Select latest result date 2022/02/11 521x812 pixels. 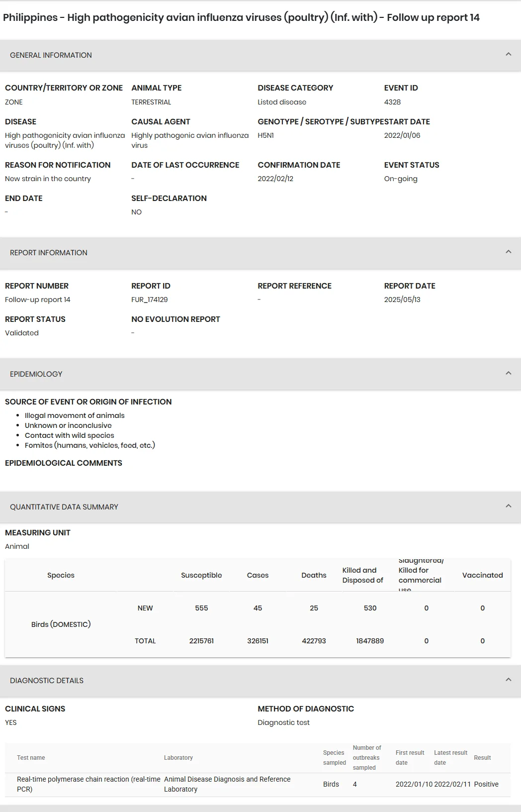point(452,784)
